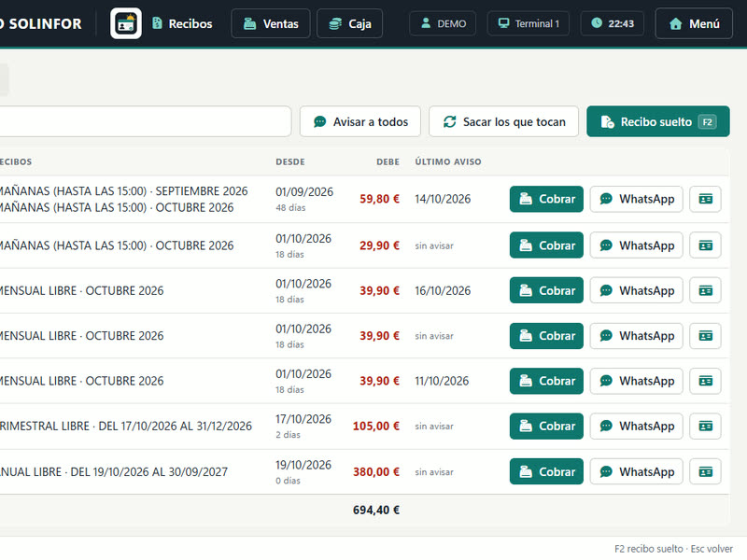Click the DEBE column header
Viewport: 747px width, 560px height.
point(388,161)
